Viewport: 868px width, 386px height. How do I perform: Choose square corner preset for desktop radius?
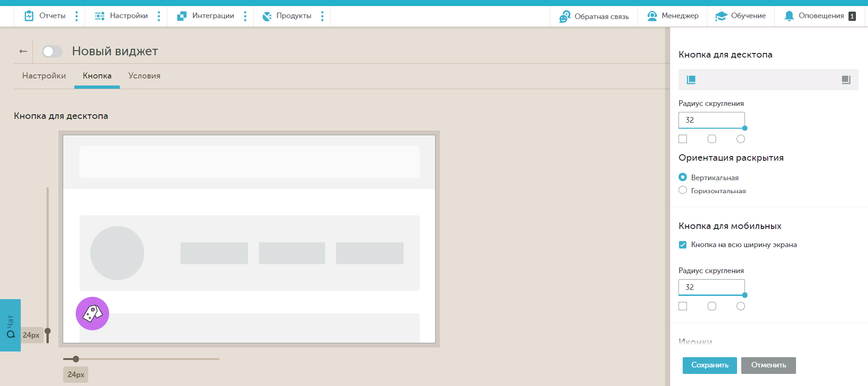click(683, 139)
